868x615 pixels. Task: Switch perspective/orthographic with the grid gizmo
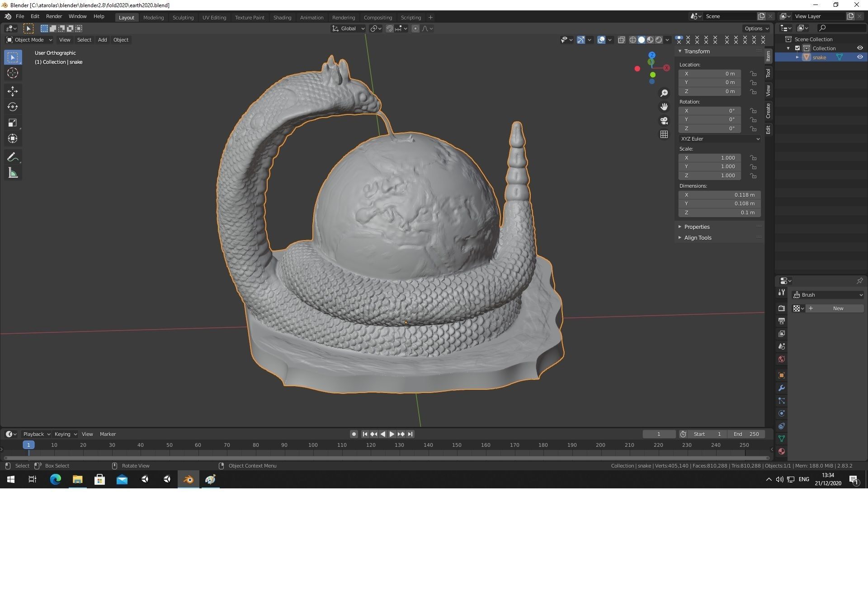tap(664, 134)
